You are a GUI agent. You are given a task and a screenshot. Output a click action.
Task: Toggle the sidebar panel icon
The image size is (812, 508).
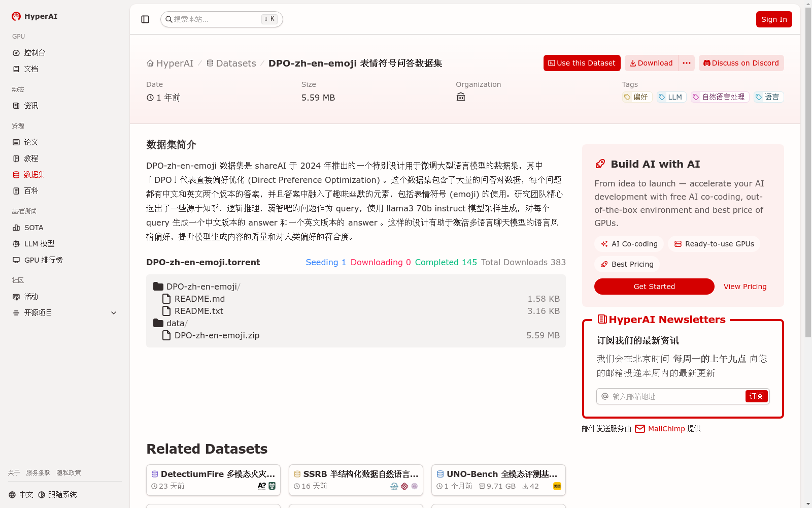tap(145, 19)
